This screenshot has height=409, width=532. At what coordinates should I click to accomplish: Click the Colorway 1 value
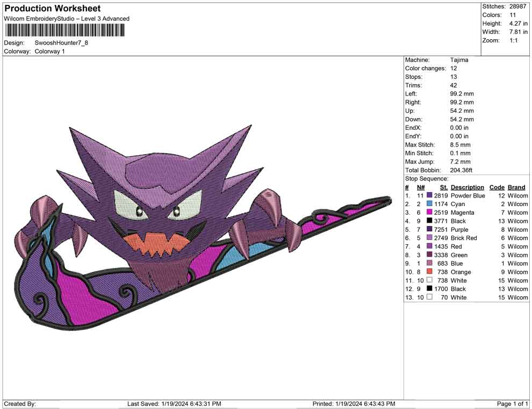49,52
